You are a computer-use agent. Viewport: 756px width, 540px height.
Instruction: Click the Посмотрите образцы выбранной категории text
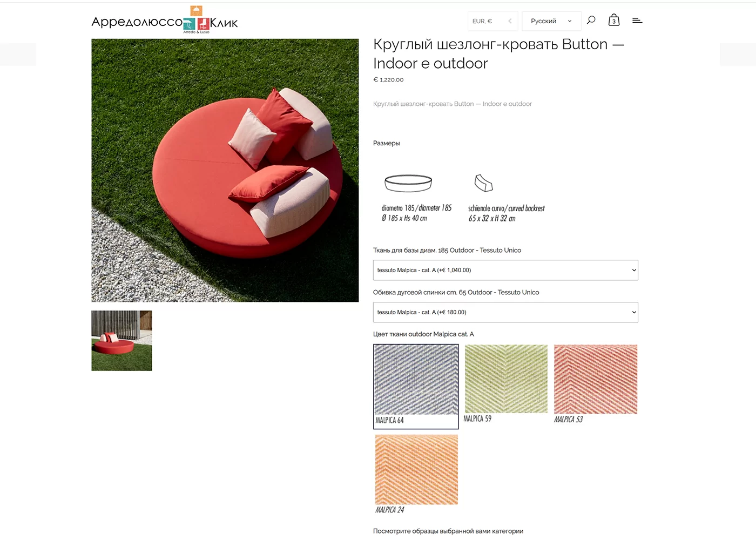pos(448,531)
